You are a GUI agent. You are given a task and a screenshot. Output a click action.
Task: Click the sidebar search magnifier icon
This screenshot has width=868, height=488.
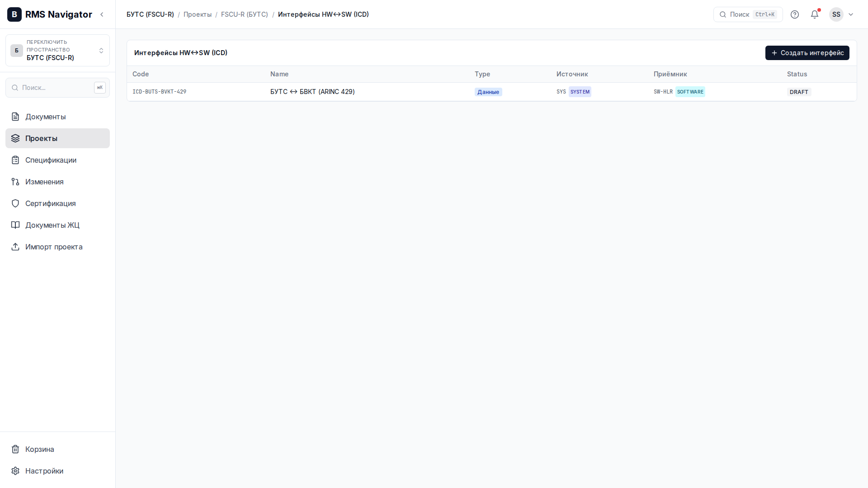click(15, 88)
